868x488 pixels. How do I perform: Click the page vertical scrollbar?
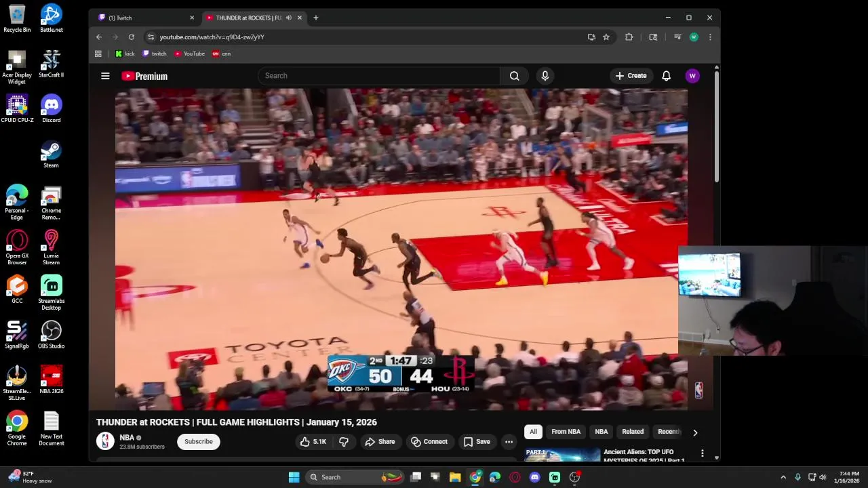[x=716, y=125]
